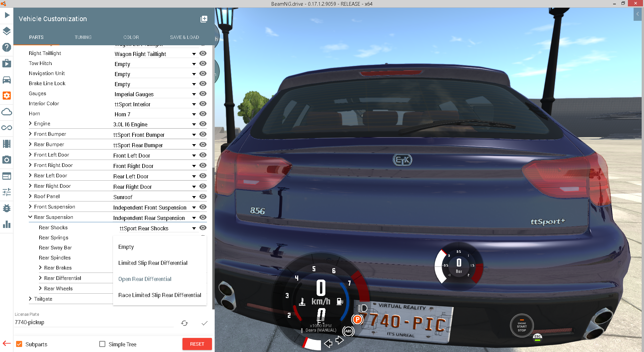The image size is (644, 352).
Task: Click the ABS indicator icon
Action: click(348, 331)
